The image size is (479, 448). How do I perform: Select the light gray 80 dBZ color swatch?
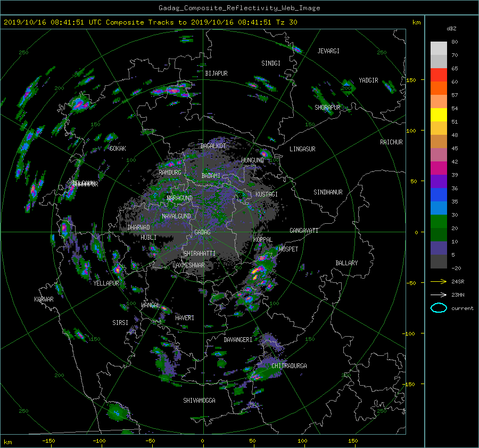pos(439,48)
